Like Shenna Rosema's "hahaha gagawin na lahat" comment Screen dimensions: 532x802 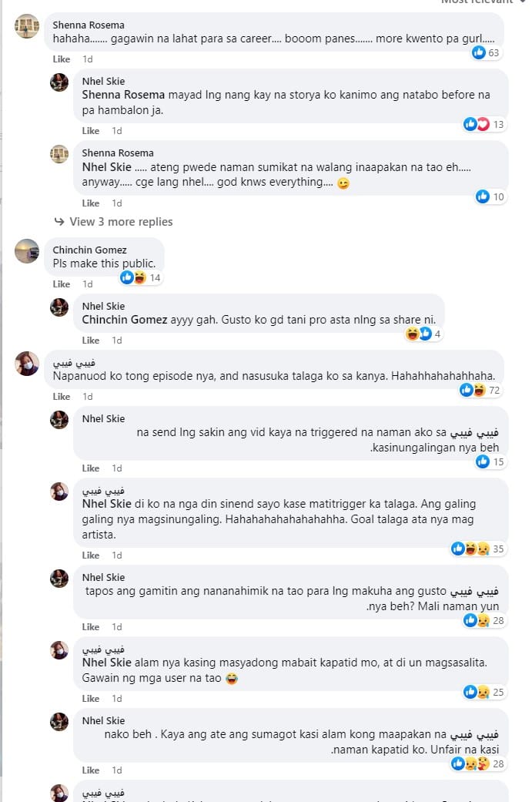point(61,59)
